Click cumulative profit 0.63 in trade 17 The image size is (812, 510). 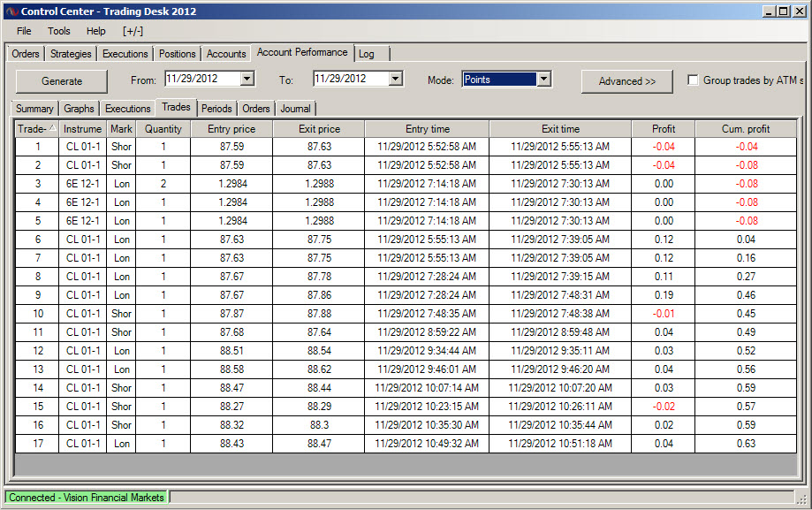(746, 444)
